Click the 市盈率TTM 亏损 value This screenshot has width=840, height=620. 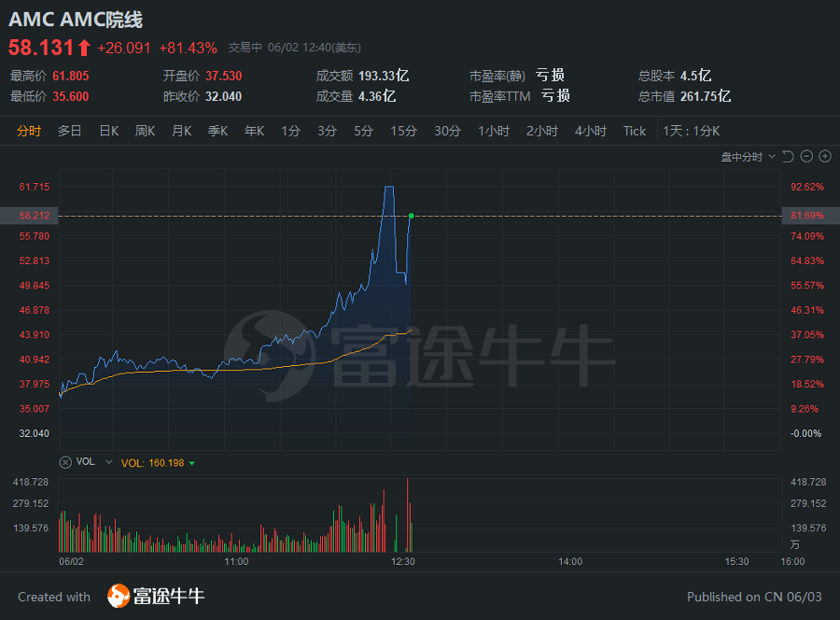[x=555, y=96]
